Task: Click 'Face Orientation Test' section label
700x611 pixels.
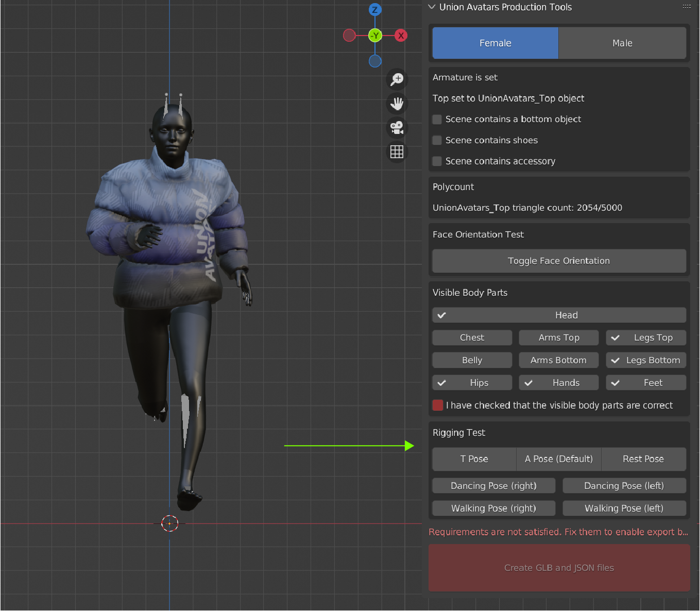Action: click(x=478, y=235)
